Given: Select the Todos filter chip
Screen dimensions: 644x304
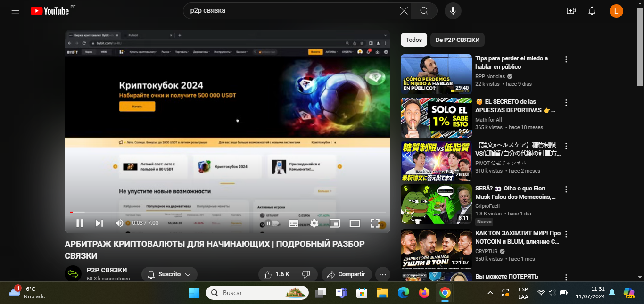Looking at the screenshot, I should pyautogui.click(x=414, y=40).
